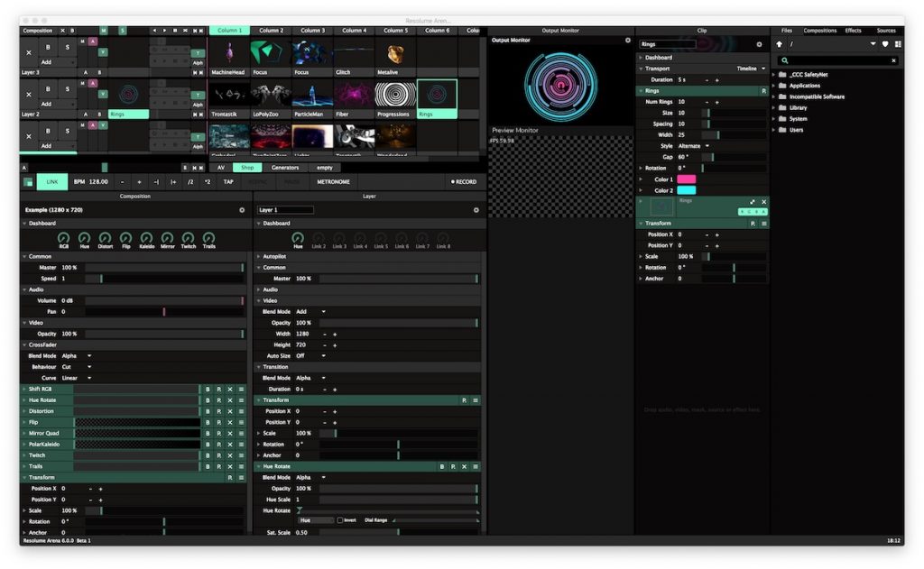The image size is (924, 569).
Task: Click the RECORD button
Action: point(464,182)
